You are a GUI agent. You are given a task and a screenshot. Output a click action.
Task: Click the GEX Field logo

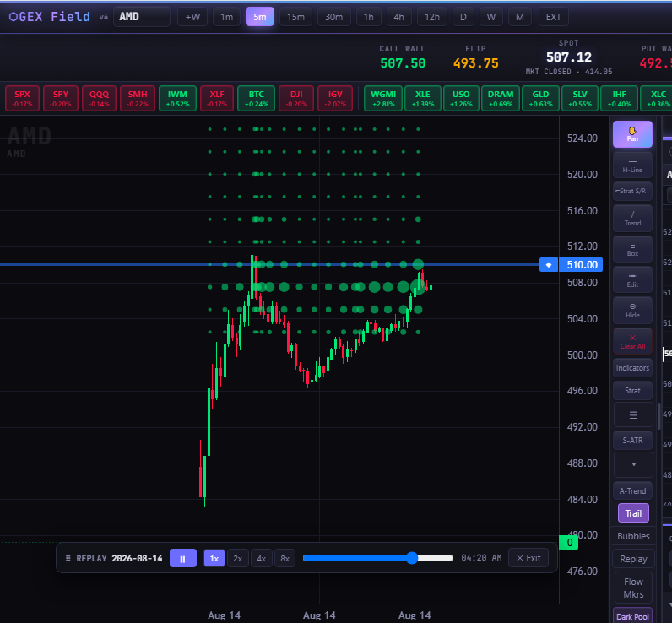(50, 17)
